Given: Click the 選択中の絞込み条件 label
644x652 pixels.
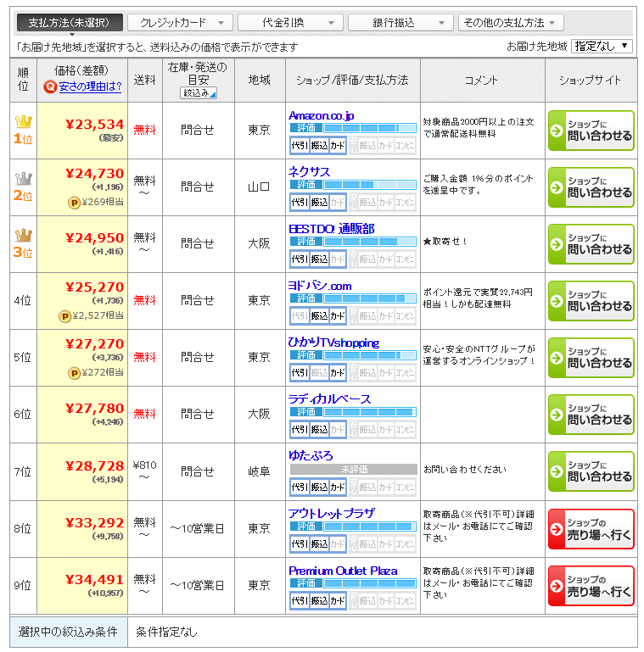Looking at the screenshot, I should pyautogui.click(x=68, y=632).
